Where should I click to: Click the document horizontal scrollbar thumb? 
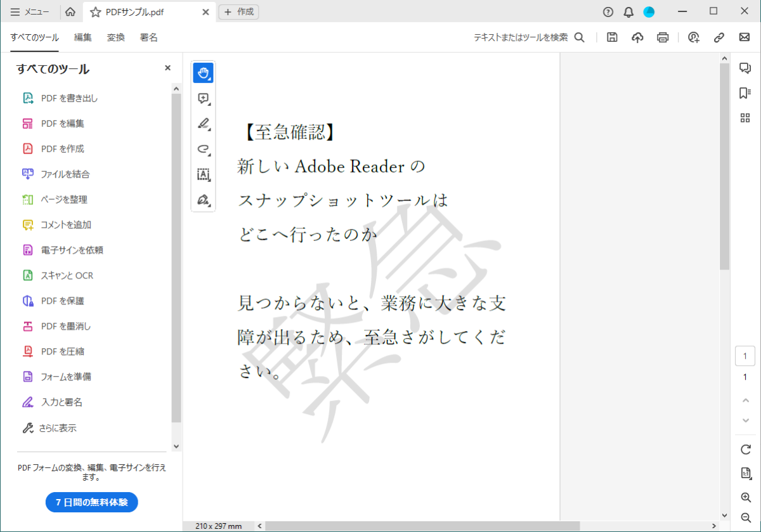click(x=422, y=526)
